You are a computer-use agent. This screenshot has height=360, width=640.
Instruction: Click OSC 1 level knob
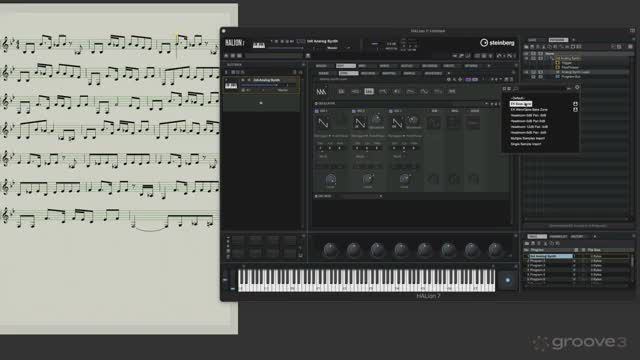tap(331, 179)
